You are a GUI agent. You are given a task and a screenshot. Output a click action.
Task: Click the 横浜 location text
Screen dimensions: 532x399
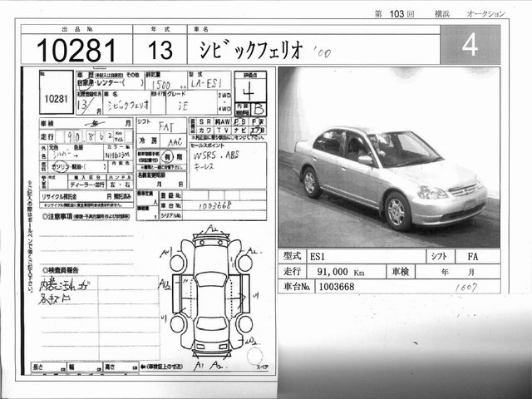442,14
